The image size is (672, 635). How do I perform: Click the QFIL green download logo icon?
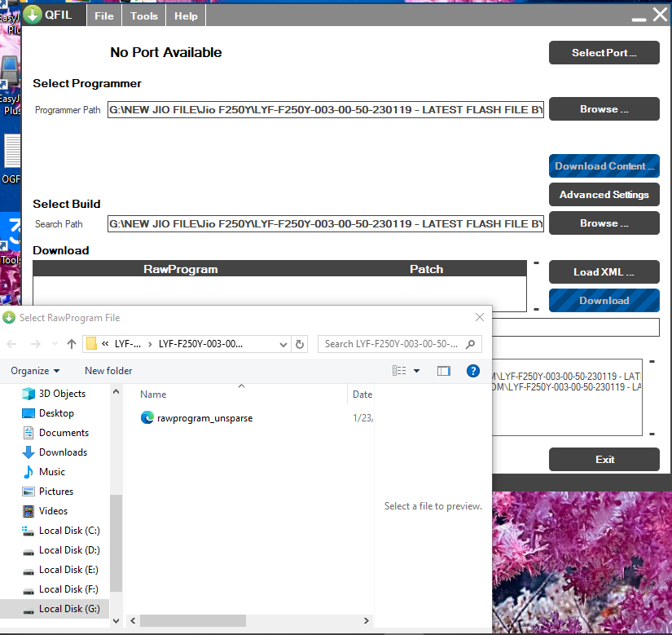[x=33, y=15]
